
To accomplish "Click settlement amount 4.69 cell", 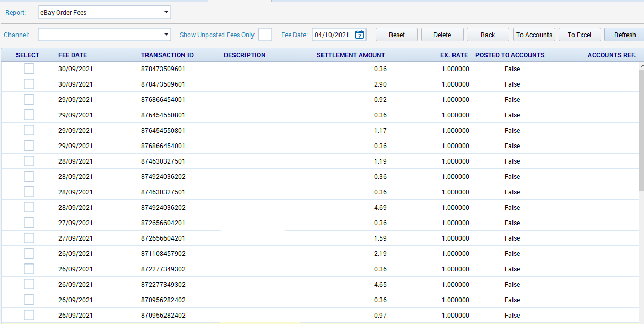I will pyautogui.click(x=380, y=208).
